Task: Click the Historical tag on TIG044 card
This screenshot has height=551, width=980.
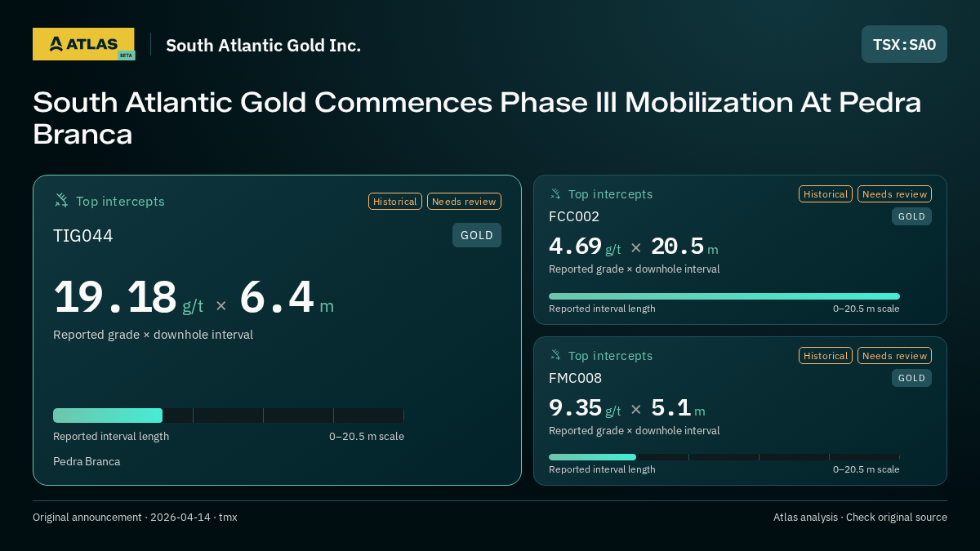Action: point(395,202)
